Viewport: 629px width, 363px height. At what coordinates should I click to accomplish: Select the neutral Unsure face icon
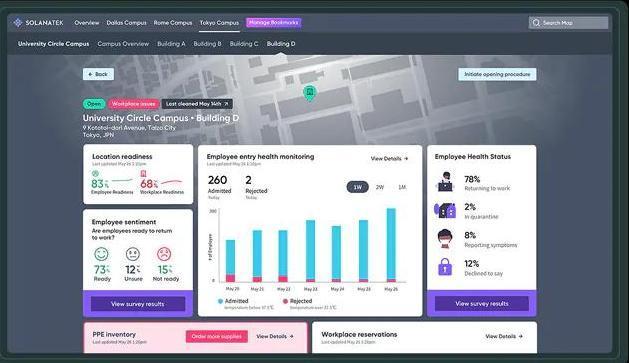(x=133, y=254)
